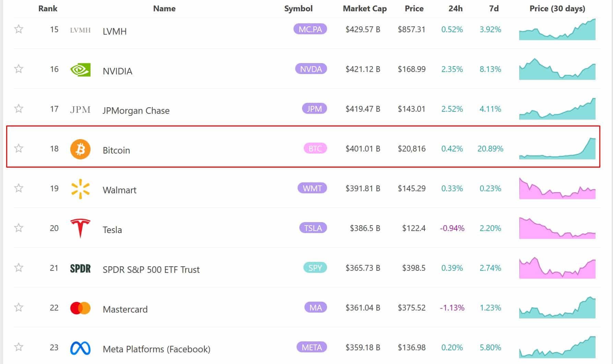Toggle the Bitcoin watchlist star
Screen dimensions: 613x364
(x=19, y=148)
